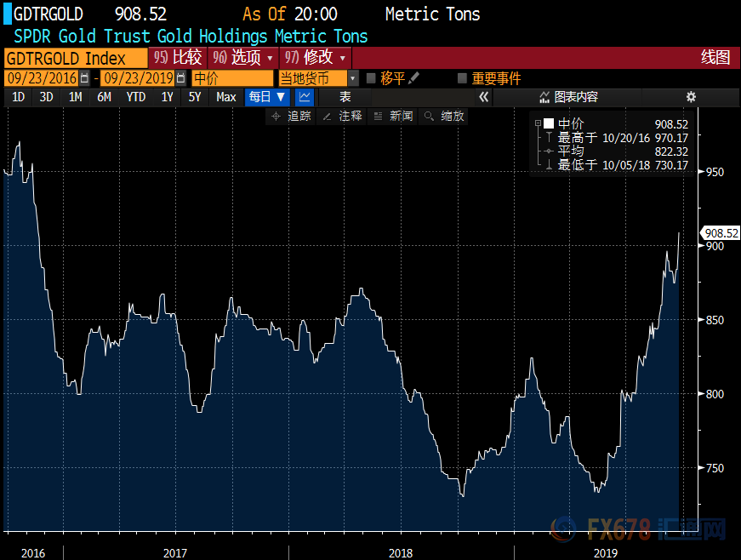The image size is (741, 560).
Task: Expand the 当地货币 currency dropdown arrow
Action: click(x=352, y=78)
